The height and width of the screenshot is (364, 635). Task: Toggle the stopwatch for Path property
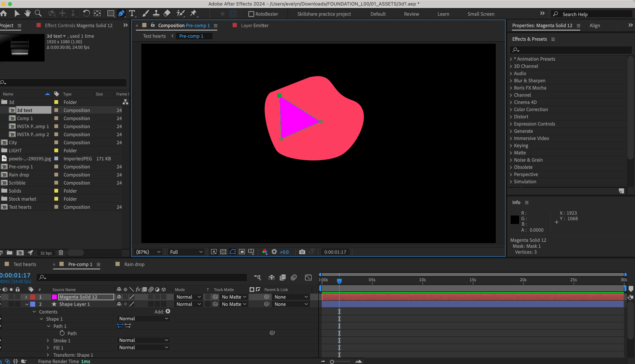click(x=62, y=333)
